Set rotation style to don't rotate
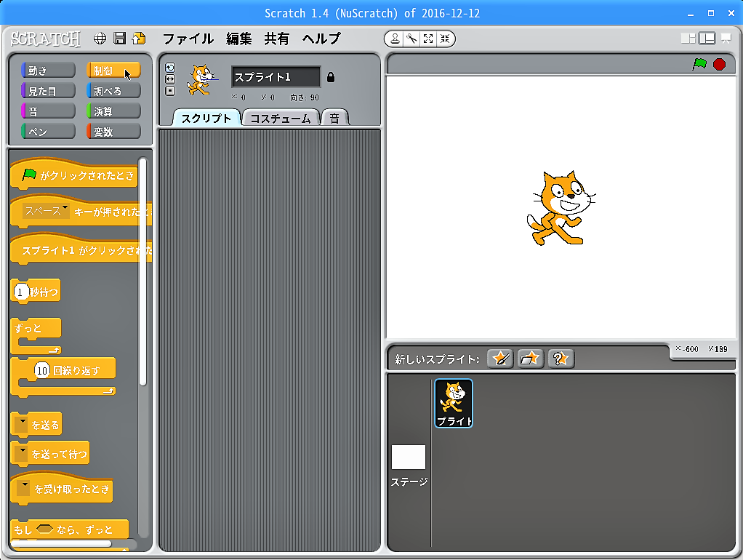The height and width of the screenshot is (560, 743). [170, 91]
